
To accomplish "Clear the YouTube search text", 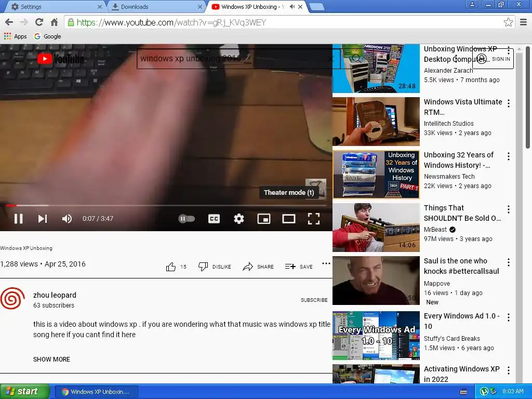I will 331,59.
